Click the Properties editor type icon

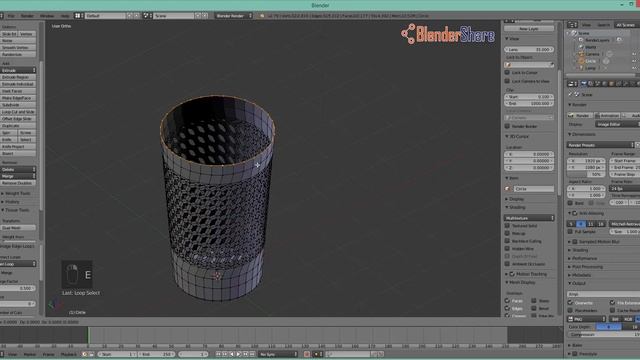(x=572, y=84)
